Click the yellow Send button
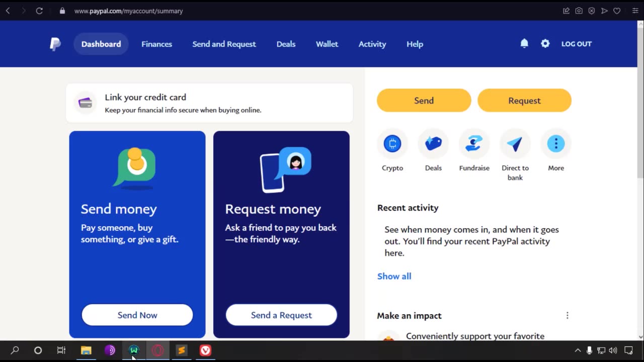Viewport: 644px width, 362px height. (x=424, y=101)
